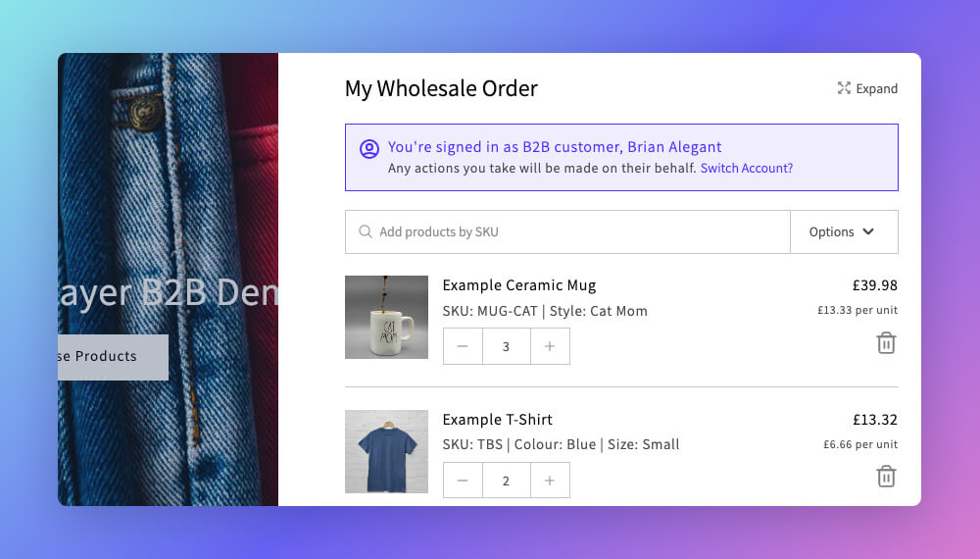980x559 pixels.
Task: Remove the Example T-Shirt with trash icon
Action: click(886, 477)
